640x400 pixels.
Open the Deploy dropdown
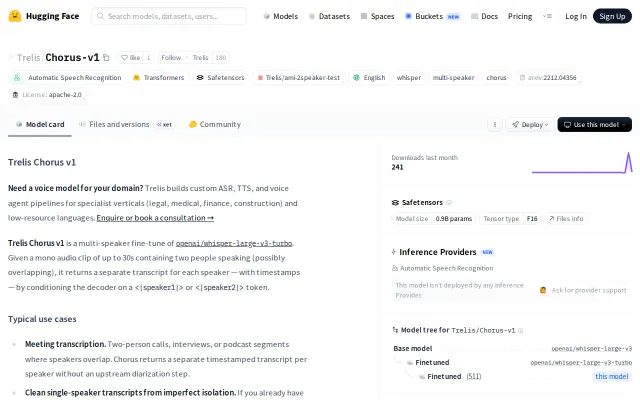tap(530, 124)
